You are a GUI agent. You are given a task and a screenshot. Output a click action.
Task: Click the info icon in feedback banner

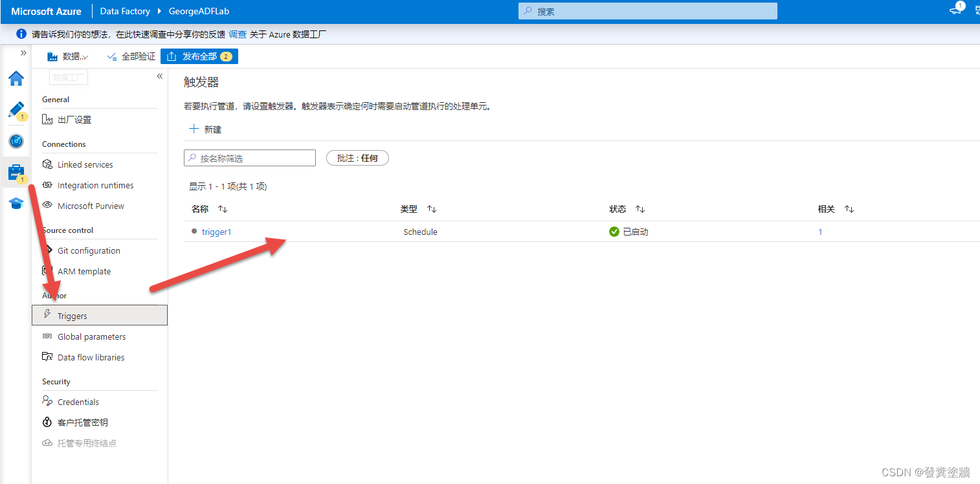[x=21, y=34]
